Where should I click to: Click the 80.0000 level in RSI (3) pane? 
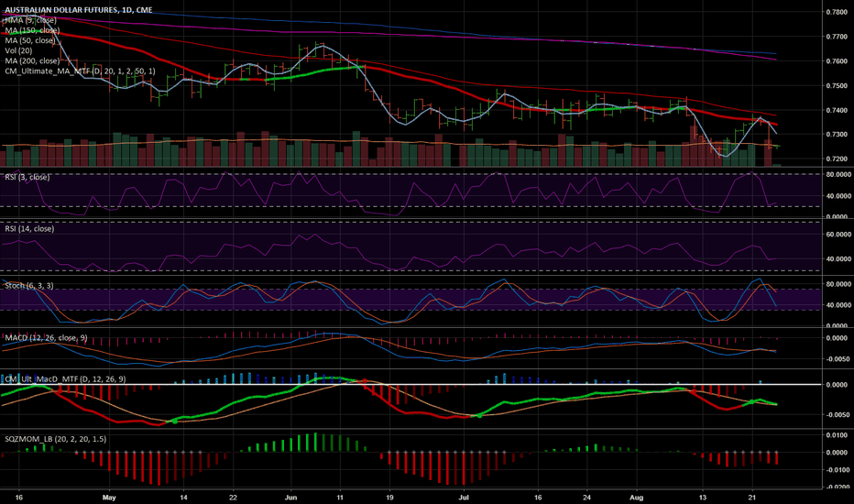click(838, 174)
